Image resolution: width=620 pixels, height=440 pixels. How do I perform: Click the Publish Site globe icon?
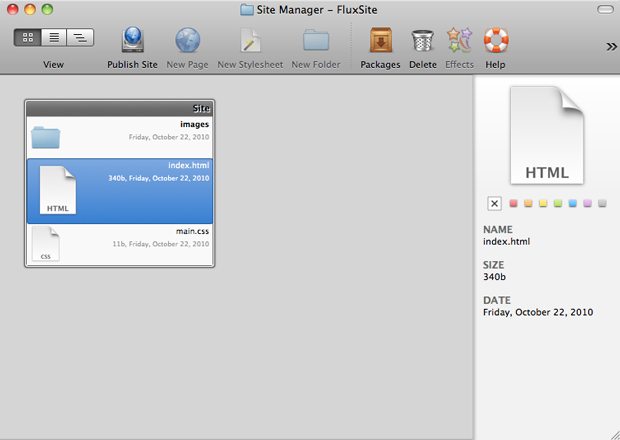tap(132, 40)
